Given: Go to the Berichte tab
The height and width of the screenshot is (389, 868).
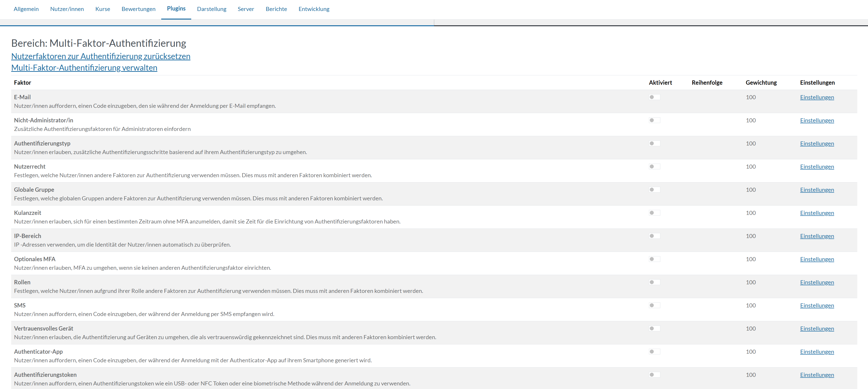Looking at the screenshot, I should 276,9.
